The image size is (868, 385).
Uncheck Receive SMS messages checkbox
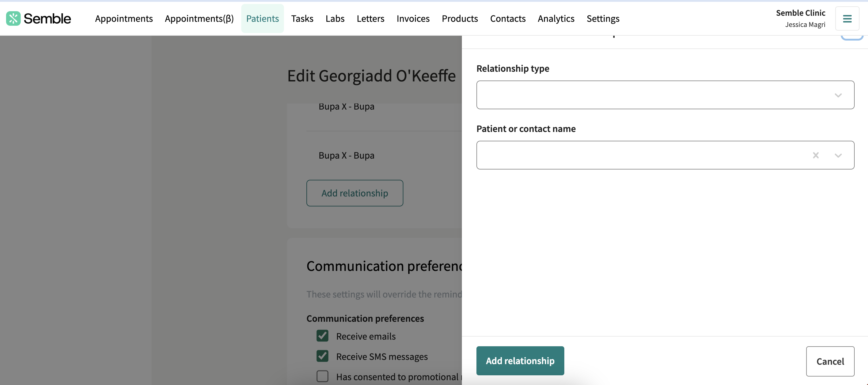(322, 356)
